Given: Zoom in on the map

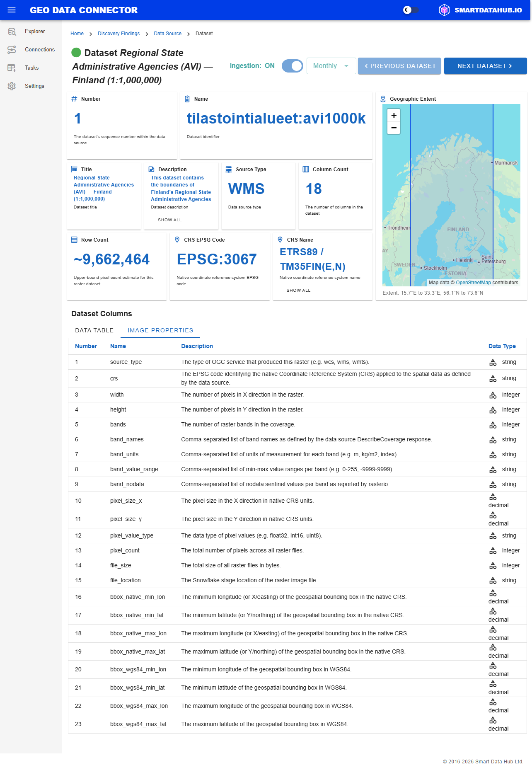Looking at the screenshot, I should [394, 115].
